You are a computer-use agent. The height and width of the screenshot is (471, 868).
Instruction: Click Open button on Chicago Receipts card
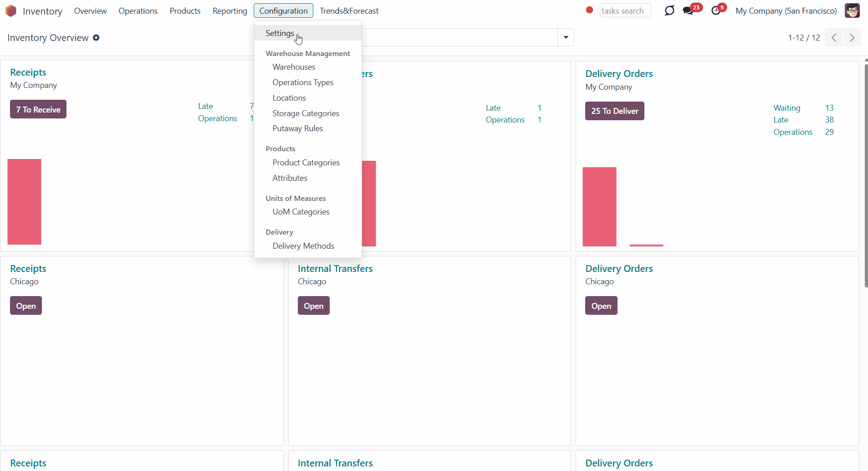(26, 306)
